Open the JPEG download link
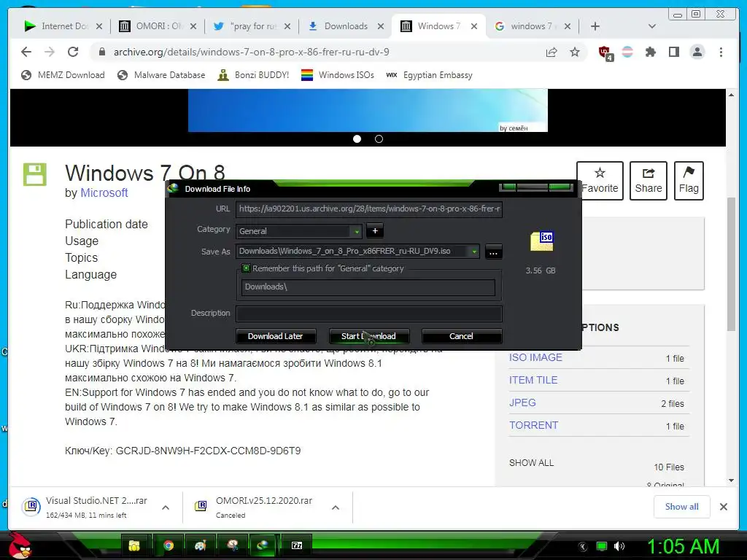The image size is (747, 560). click(x=522, y=402)
